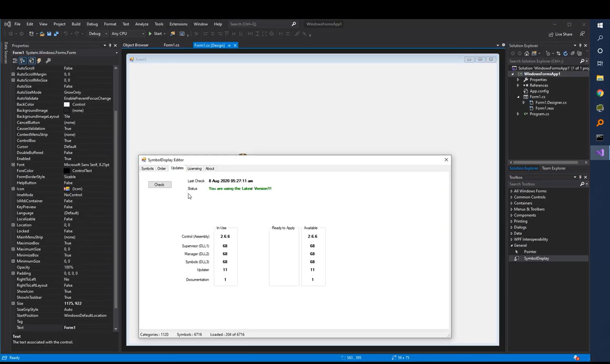Expand the Size property row
Image resolution: width=610 pixels, height=364 pixels.
[x=13, y=303]
